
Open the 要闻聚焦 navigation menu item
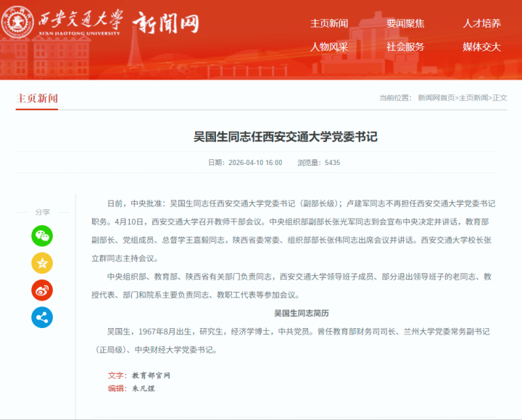pyautogui.click(x=405, y=23)
